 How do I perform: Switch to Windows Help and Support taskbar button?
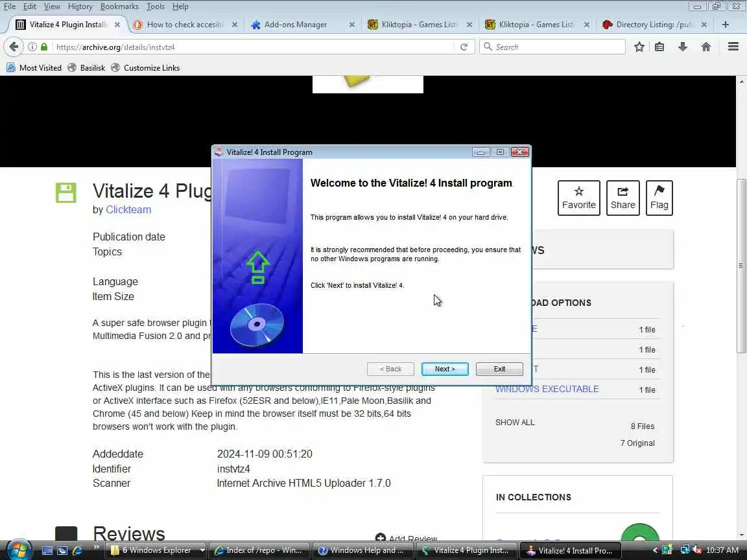pos(362,550)
